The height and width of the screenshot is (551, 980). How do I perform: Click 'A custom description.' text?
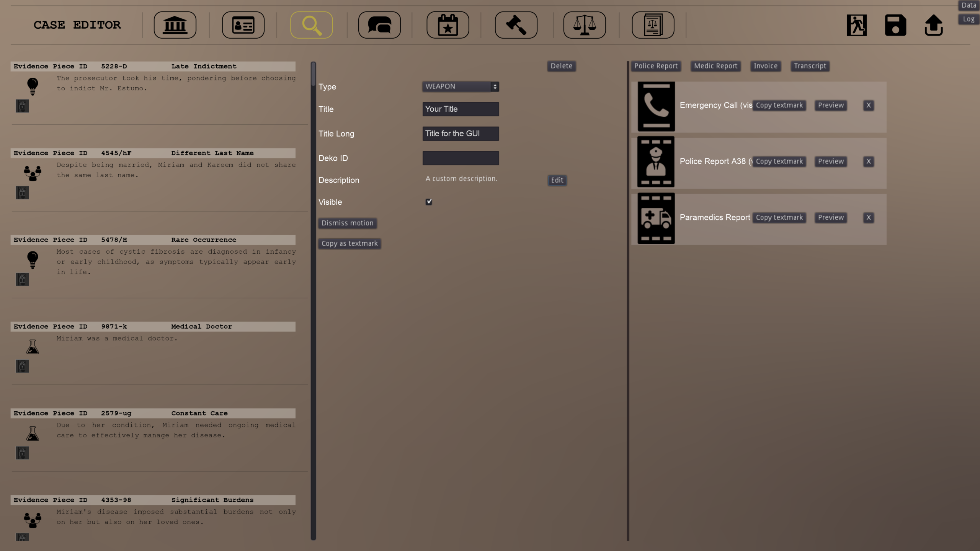point(461,179)
